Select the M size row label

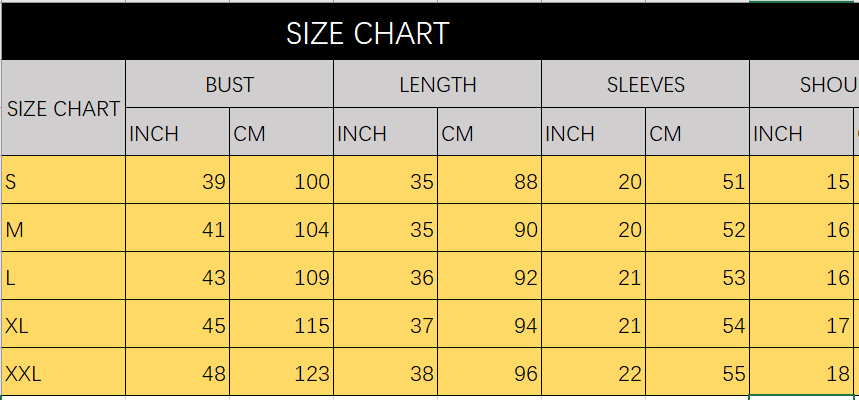[64, 228]
